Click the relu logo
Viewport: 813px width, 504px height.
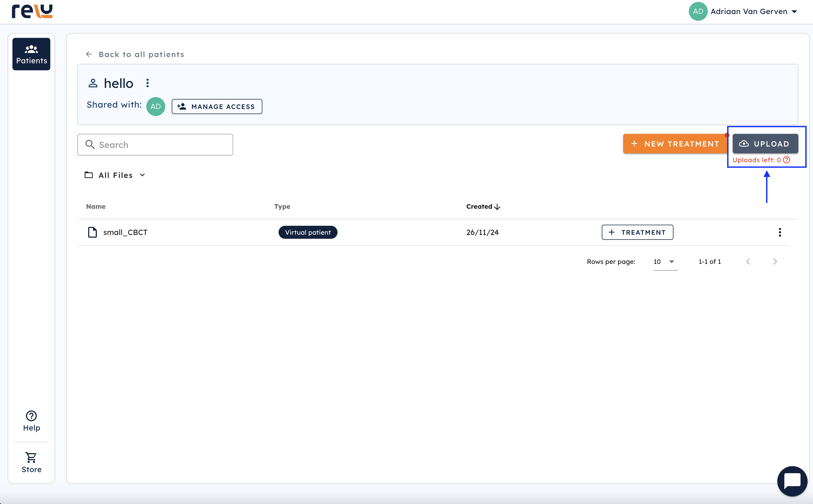(x=32, y=11)
